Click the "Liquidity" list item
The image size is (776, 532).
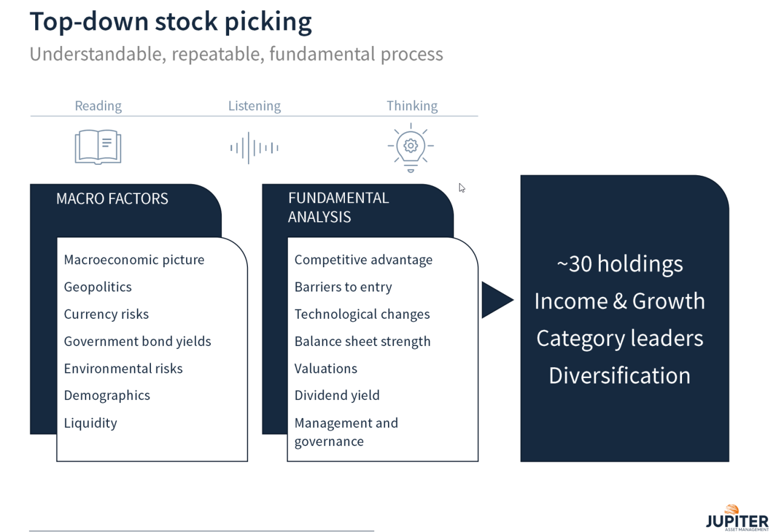point(90,423)
